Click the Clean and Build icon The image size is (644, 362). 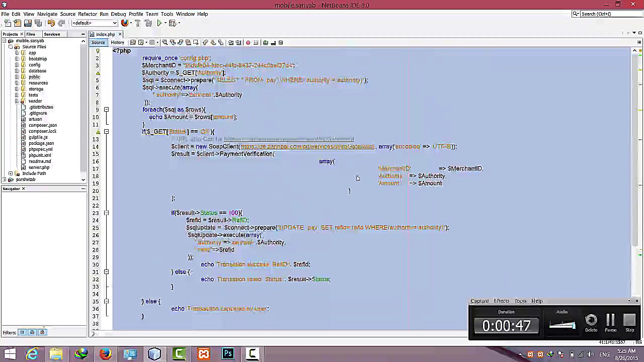click(x=148, y=23)
